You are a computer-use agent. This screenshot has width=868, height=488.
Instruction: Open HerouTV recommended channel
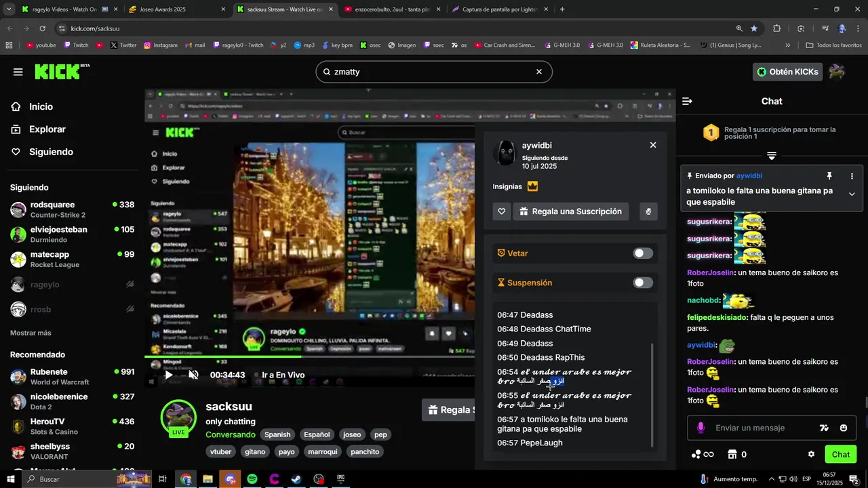(x=72, y=426)
